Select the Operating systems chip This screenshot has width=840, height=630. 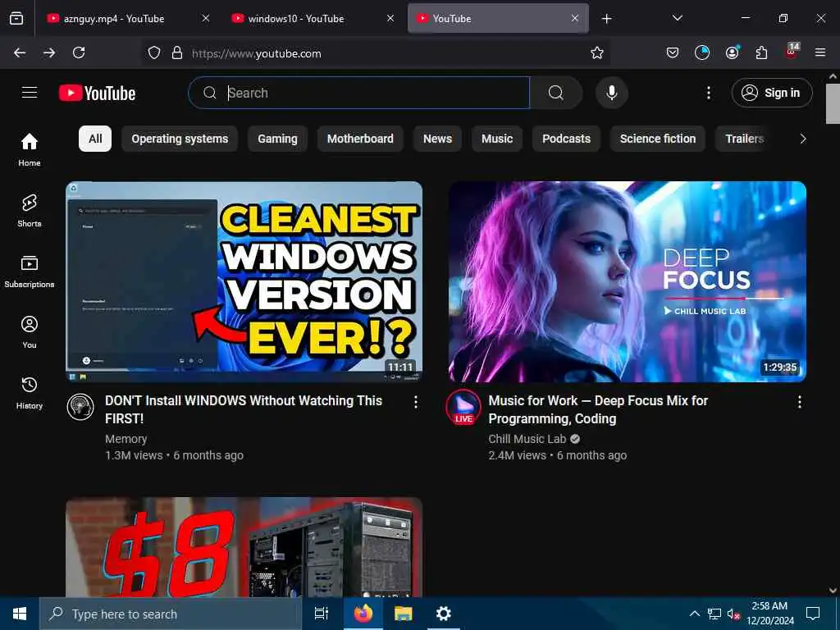(x=180, y=139)
